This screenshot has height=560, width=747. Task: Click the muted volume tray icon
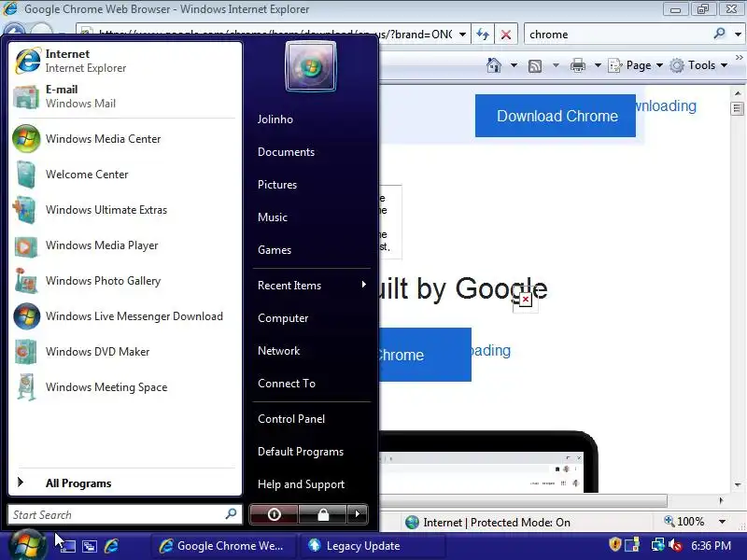point(675,545)
